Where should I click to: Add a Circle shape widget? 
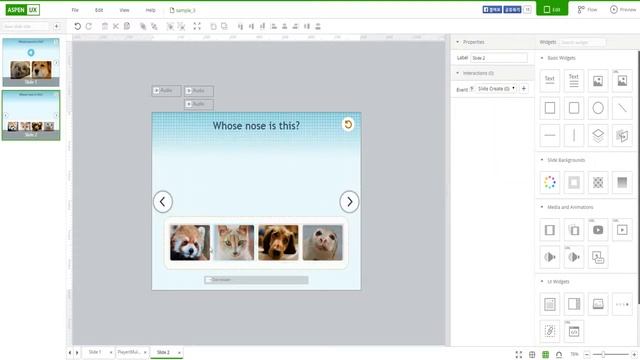click(598, 108)
